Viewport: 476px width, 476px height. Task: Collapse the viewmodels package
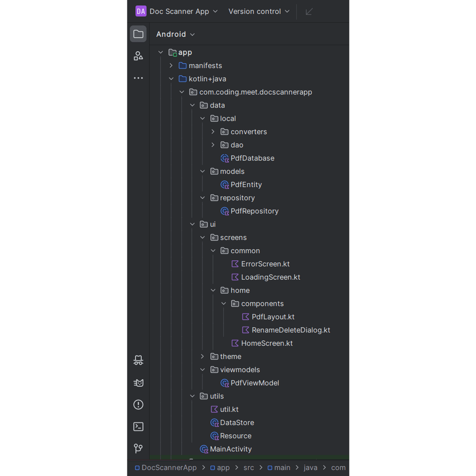click(202, 370)
